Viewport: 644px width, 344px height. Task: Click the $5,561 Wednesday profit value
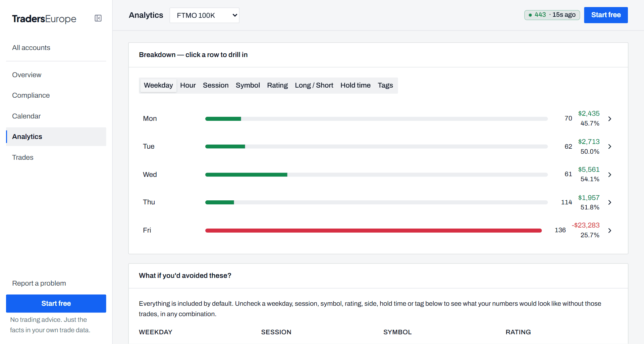[x=589, y=169]
